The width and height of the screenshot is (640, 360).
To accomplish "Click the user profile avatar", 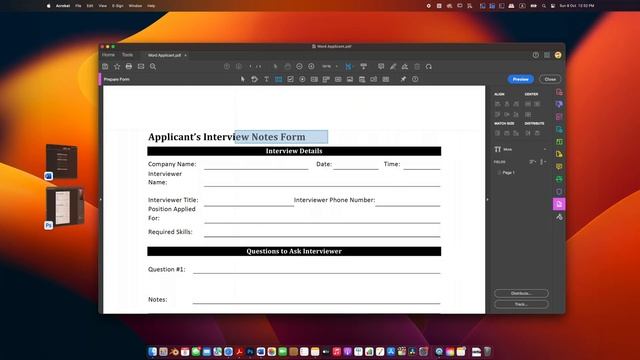I will pos(558,55).
